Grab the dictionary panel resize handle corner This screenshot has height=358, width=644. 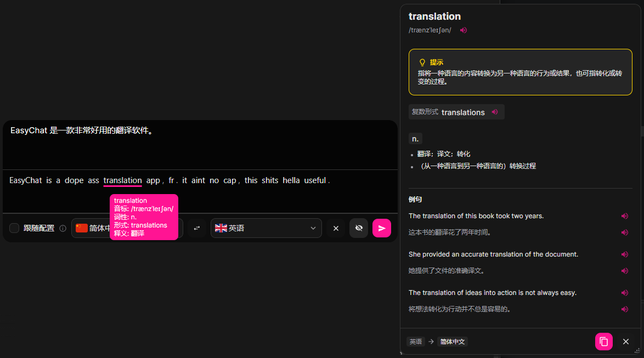click(x=637, y=351)
